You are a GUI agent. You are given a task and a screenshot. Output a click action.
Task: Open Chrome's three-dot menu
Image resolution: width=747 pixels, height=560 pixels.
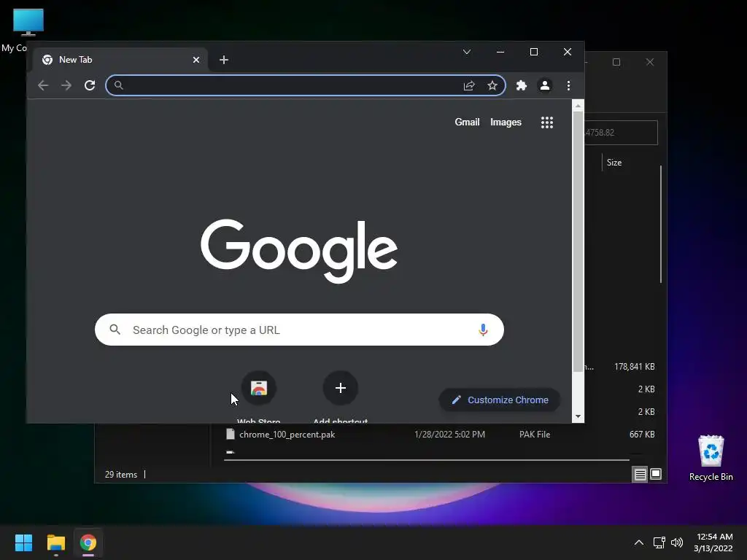point(568,85)
